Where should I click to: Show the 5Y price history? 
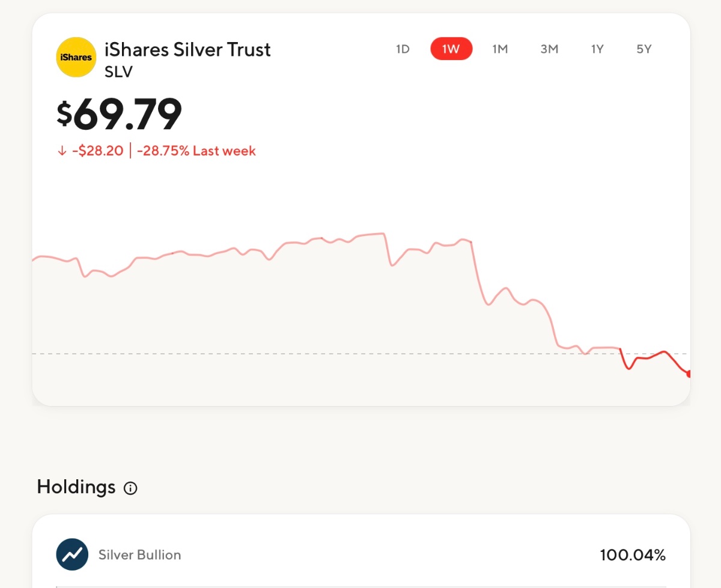pos(644,49)
